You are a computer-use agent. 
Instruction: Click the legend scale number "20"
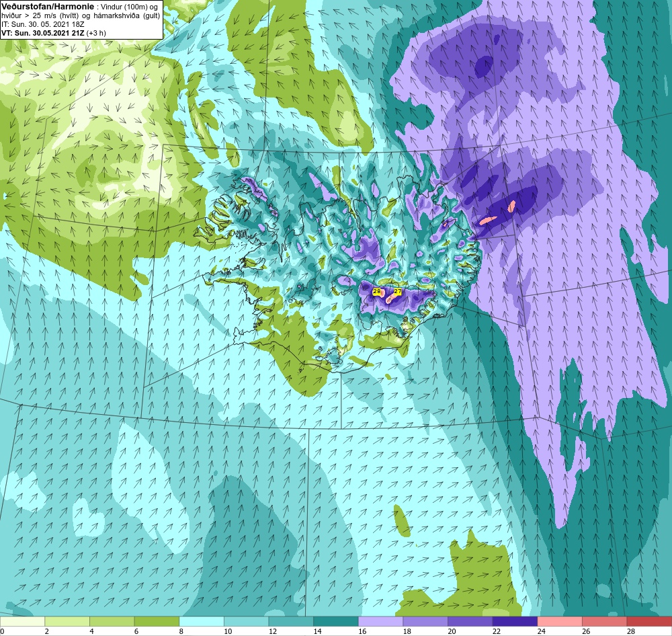452,631
